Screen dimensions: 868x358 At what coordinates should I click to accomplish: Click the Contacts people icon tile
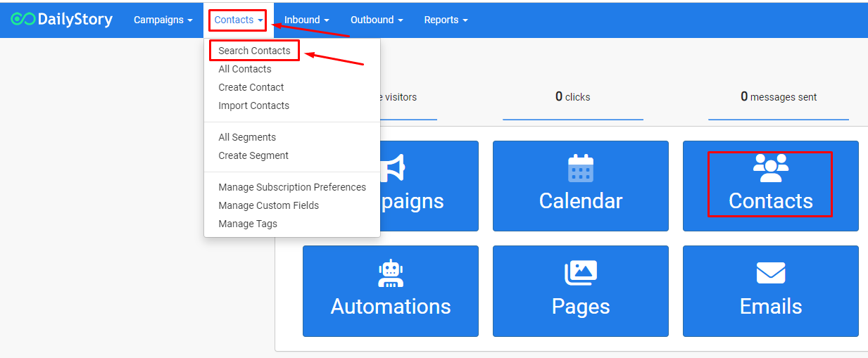(771, 168)
